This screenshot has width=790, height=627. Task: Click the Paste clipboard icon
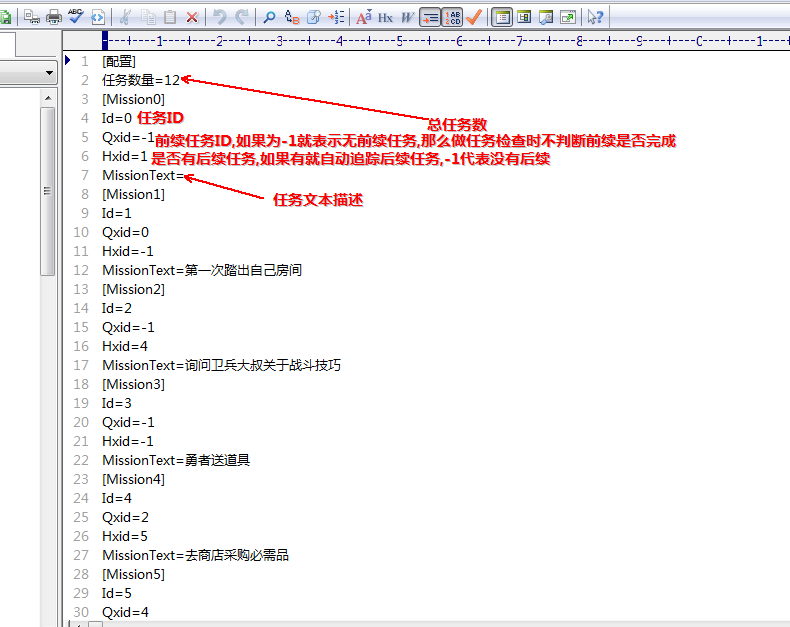coord(170,18)
